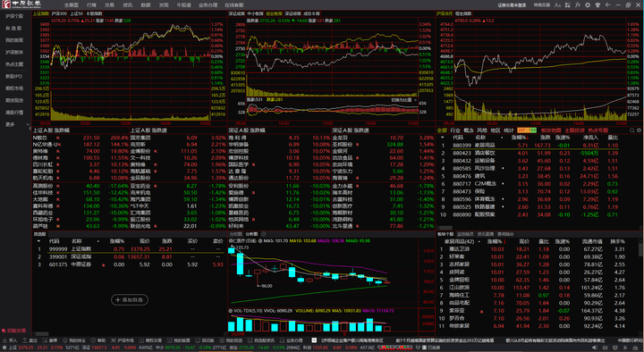The width and height of the screenshot is (644, 352).
Task: Select watchlist row 601375 中原证券
Action: 130,264
